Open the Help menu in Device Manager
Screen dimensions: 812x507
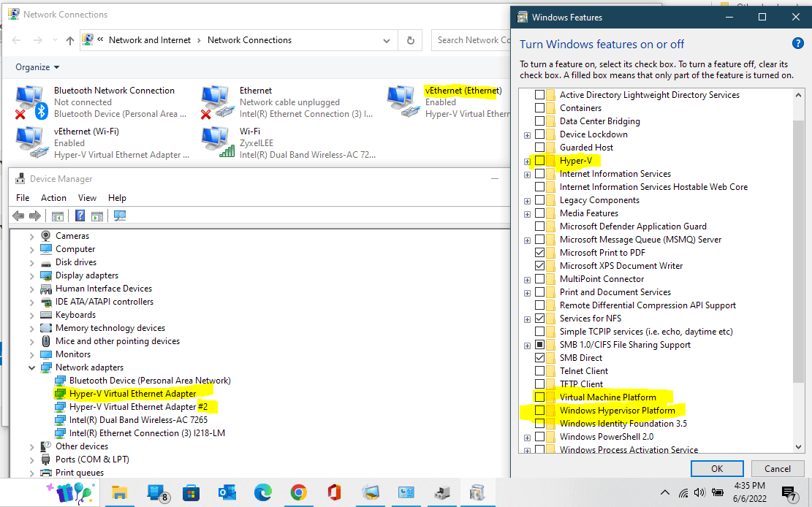(117, 198)
